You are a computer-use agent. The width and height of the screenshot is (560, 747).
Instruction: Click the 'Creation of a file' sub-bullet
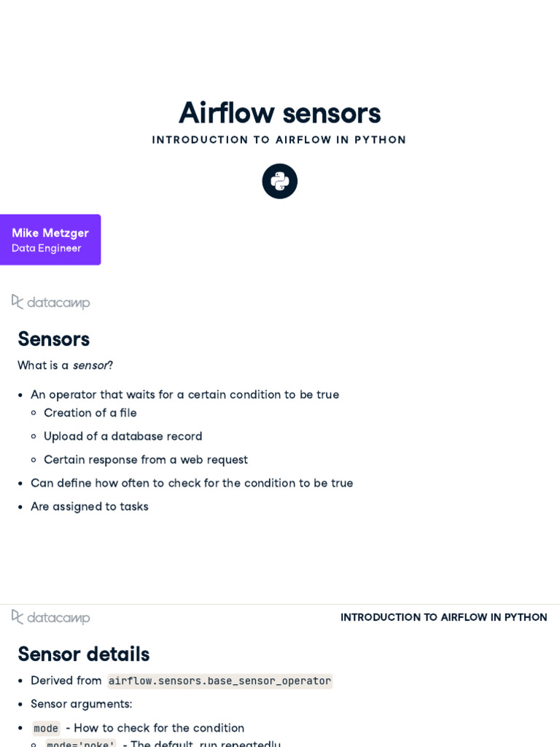pos(90,413)
